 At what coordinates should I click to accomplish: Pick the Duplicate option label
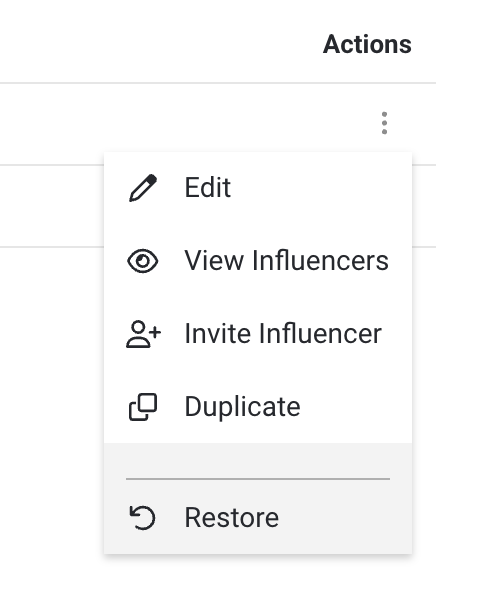[x=242, y=407]
